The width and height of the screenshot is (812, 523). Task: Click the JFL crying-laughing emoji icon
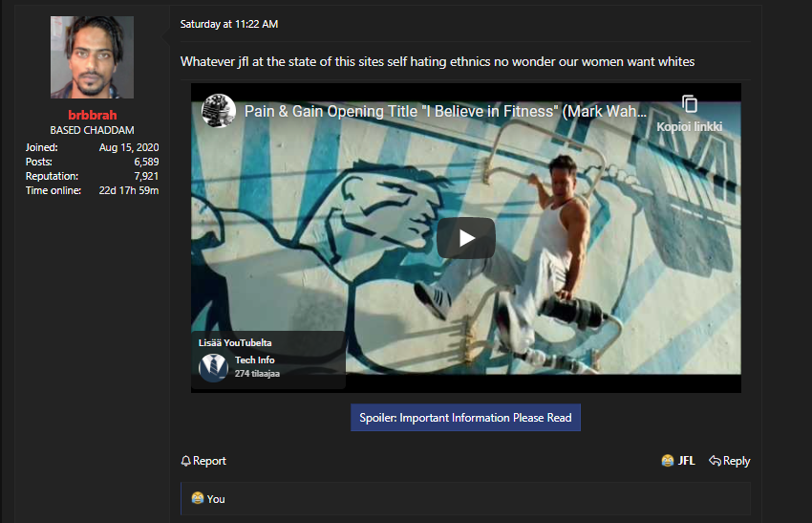tap(668, 460)
